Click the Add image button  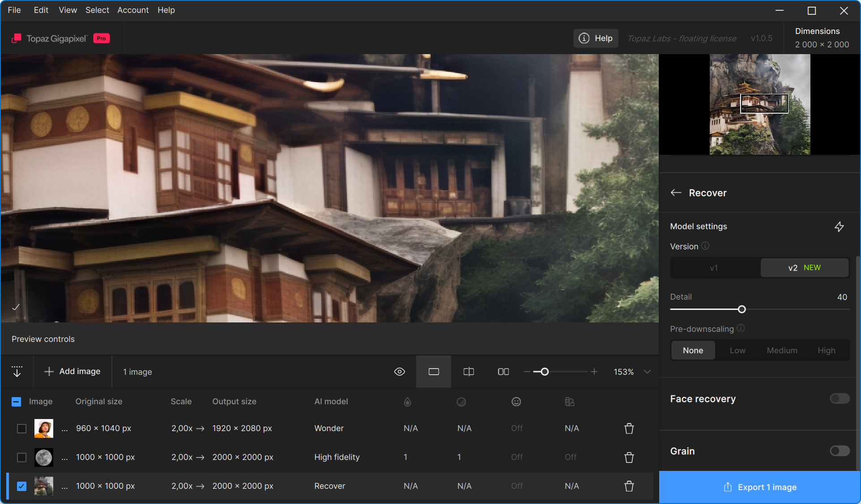coord(72,372)
